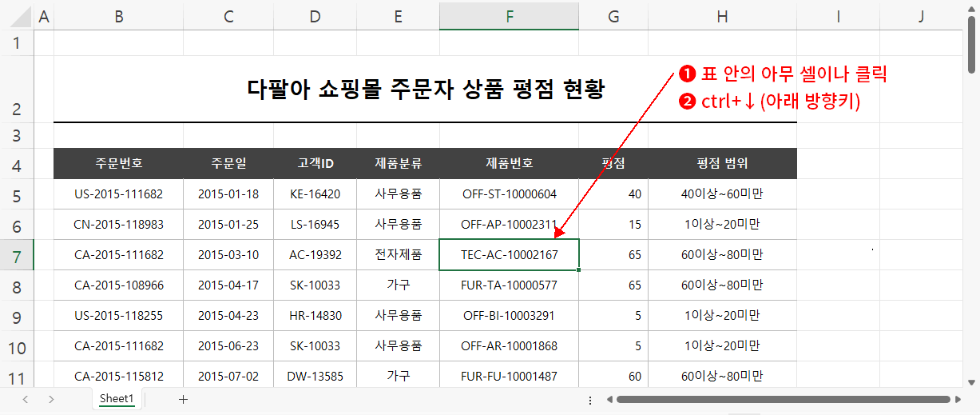Select cell CA-2015-108966
Screen dimensions: 980x415
pos(118,285)
